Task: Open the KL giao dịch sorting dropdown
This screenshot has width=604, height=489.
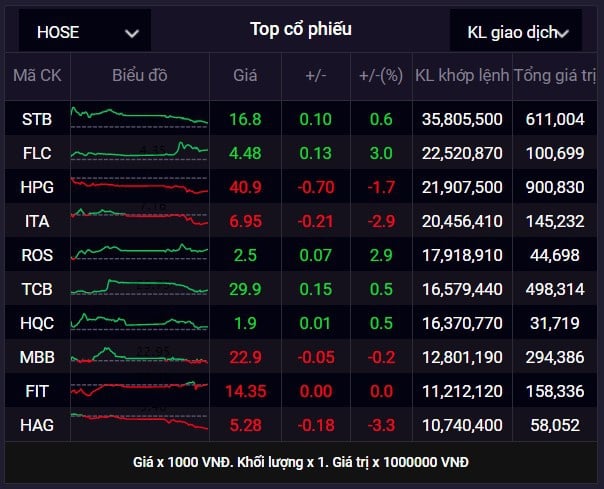Action: (x=516, y=30)
